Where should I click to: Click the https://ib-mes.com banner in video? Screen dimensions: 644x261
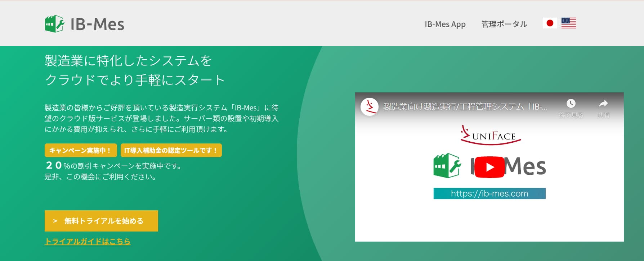click(489, 193)
